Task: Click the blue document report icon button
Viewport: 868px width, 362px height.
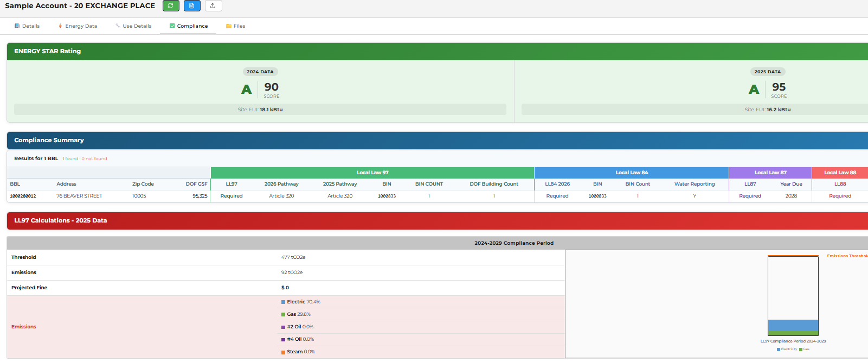Action: point(192,5)
